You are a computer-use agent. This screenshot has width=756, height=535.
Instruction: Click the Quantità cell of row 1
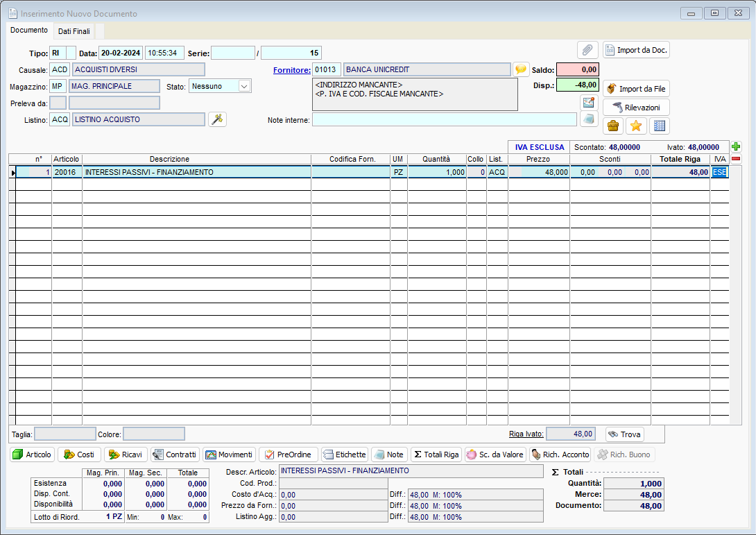click(x=436, y=172)
